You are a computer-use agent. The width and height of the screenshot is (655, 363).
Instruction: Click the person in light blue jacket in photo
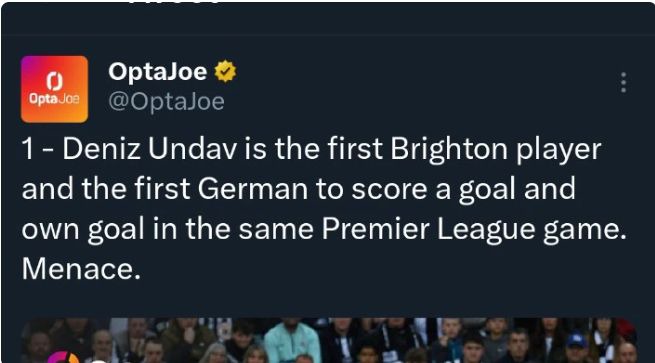pyautogui.click(x=292, y=341)
